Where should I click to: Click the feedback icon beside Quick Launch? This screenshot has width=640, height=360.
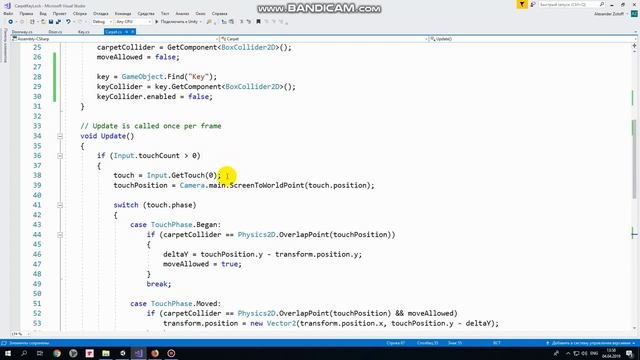coord(533,4)
